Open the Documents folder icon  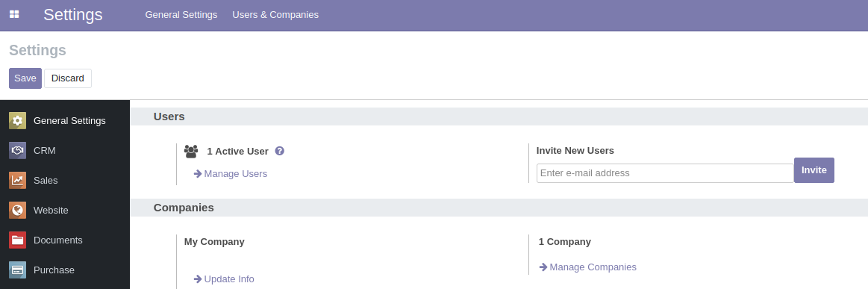click(18, 240)
